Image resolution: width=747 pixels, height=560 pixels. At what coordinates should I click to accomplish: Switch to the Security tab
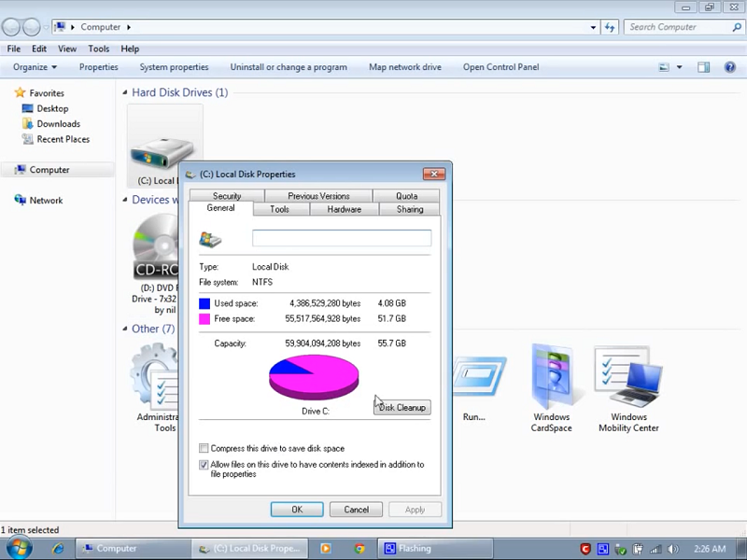click(227, 196)
